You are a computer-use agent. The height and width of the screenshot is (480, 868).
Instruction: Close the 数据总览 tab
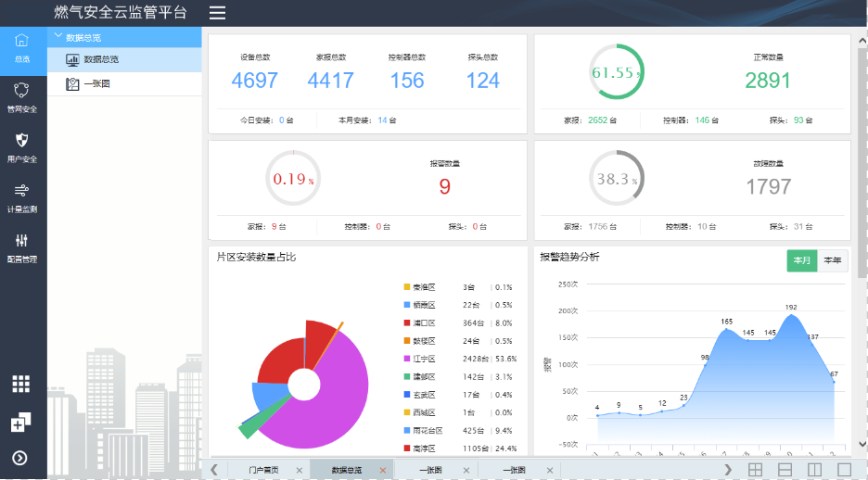[383, 470]
